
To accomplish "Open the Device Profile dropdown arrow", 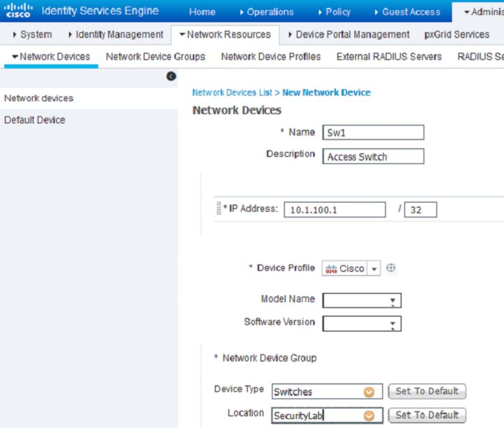I will (374, 269).
